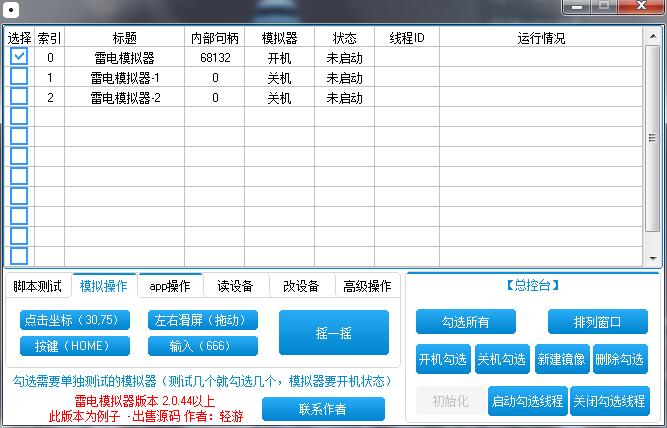
Task: Click the 运行情况 column header
Action: point(541,38)
